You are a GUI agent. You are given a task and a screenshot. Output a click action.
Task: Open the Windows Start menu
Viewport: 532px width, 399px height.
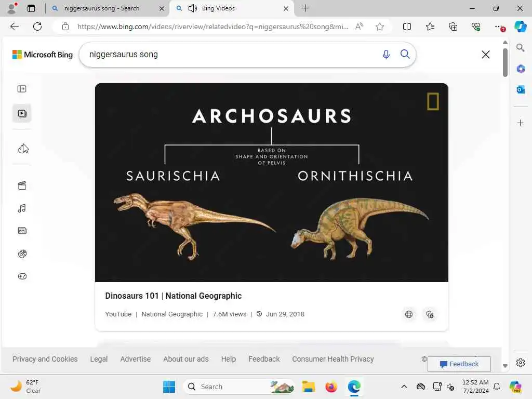pos(169,387)
